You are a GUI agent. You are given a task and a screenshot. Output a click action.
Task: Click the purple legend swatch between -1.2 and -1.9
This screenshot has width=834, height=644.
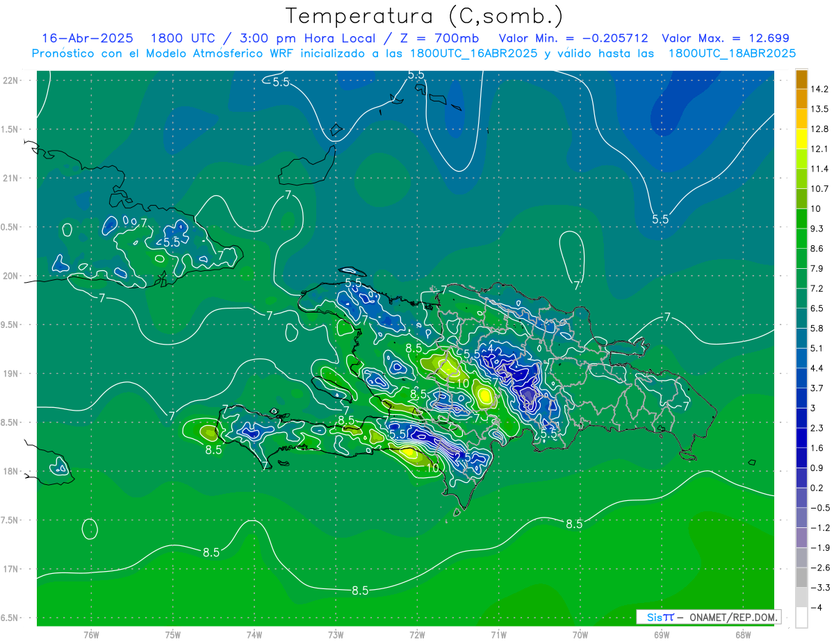click(x=801, y=537)
